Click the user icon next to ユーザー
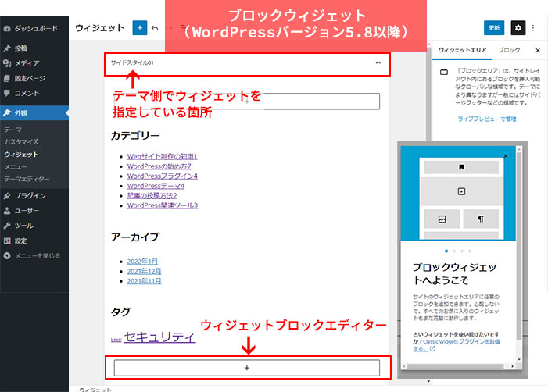 pos(7,211)
